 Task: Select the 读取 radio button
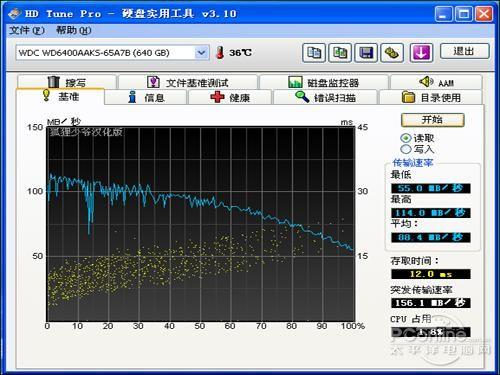(x=406, y=138)
